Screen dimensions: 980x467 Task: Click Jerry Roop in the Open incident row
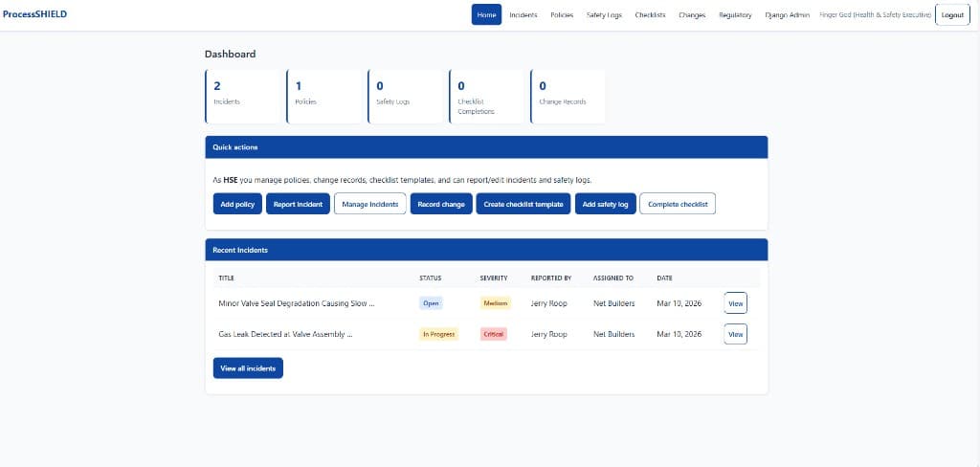548,303
